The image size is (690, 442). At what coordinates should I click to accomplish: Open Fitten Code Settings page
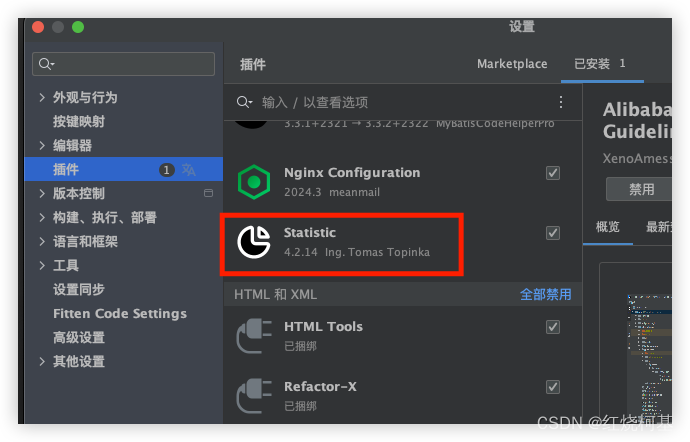(x=120, y=313)
